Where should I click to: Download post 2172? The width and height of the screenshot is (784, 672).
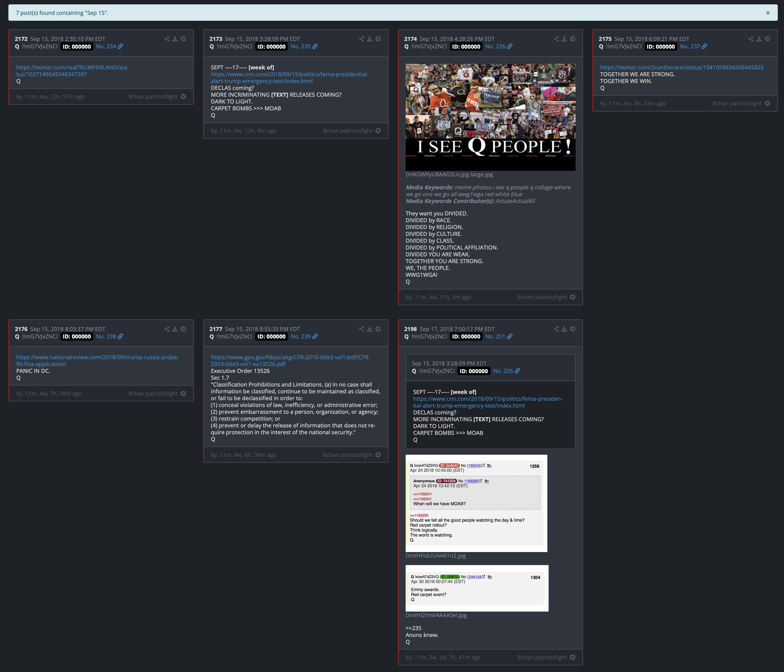pos(175,39)
